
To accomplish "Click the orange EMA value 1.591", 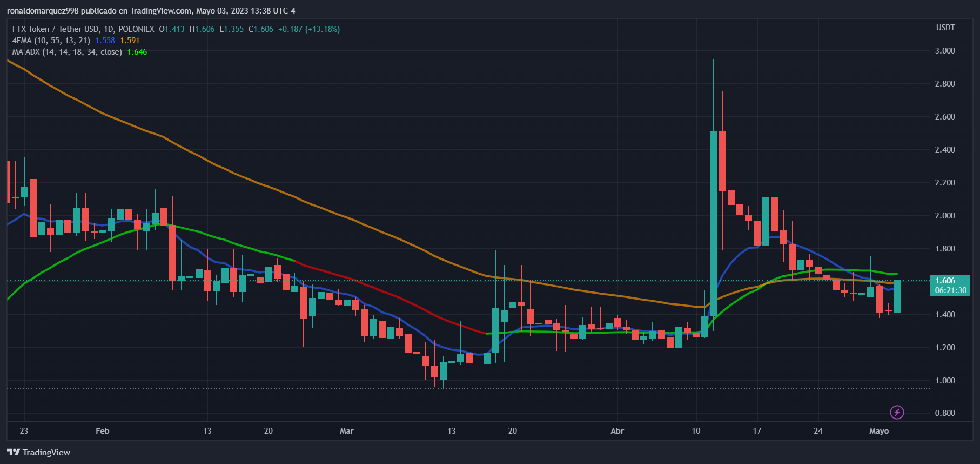I will pos(130,41).
